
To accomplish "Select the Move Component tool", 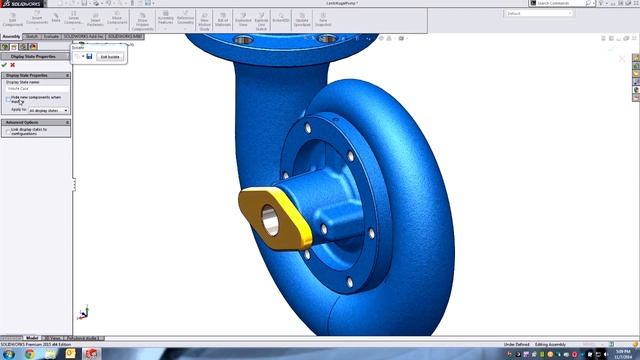I will (x=117, y=18).
